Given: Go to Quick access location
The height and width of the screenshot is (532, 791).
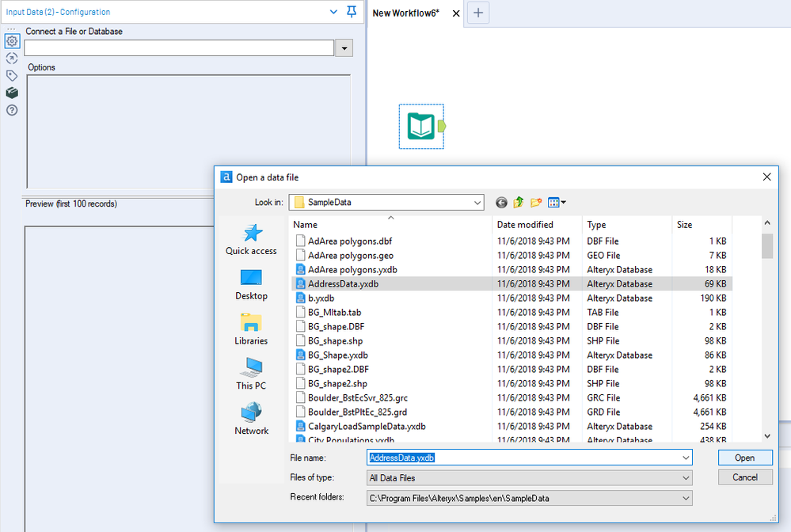Looking at the screenshot, I should click(x=251, y=240).
